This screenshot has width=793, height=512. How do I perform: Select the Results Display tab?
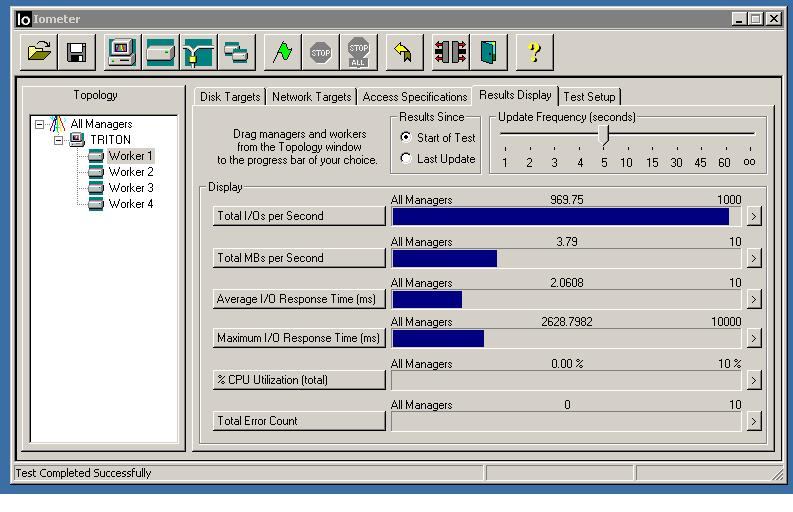coord(515,95)
